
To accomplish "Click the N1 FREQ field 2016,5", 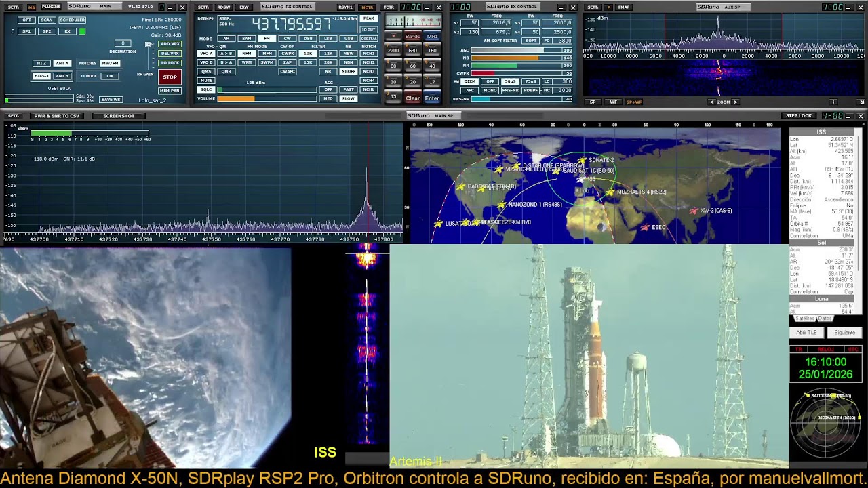I will [496, 23].
